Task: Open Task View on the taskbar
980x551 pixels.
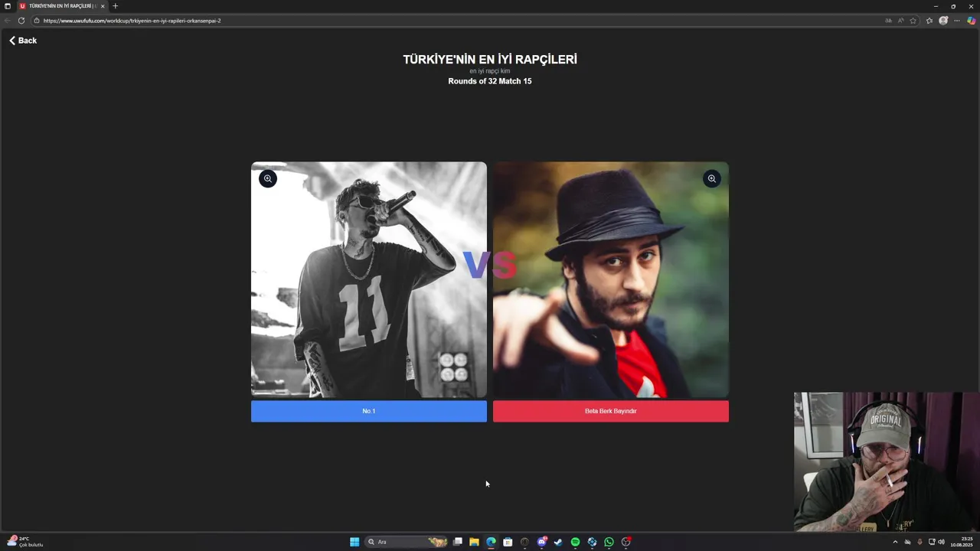Action: [457, 542]
